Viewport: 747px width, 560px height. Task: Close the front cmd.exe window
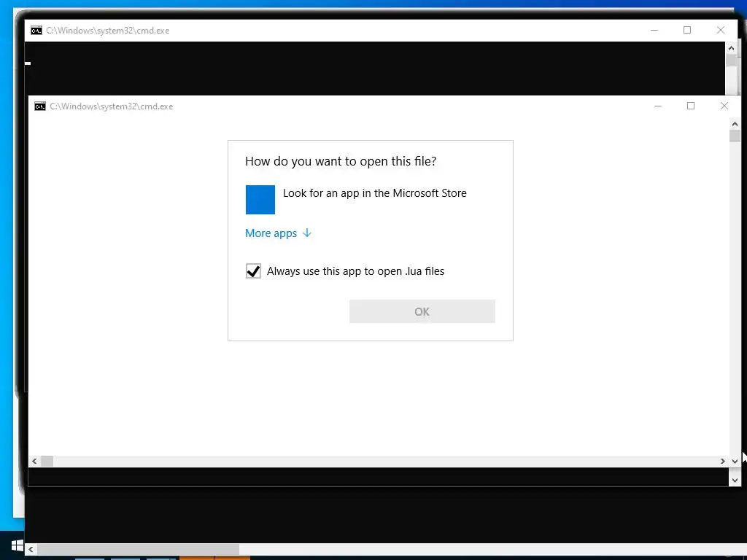(724, 106)
